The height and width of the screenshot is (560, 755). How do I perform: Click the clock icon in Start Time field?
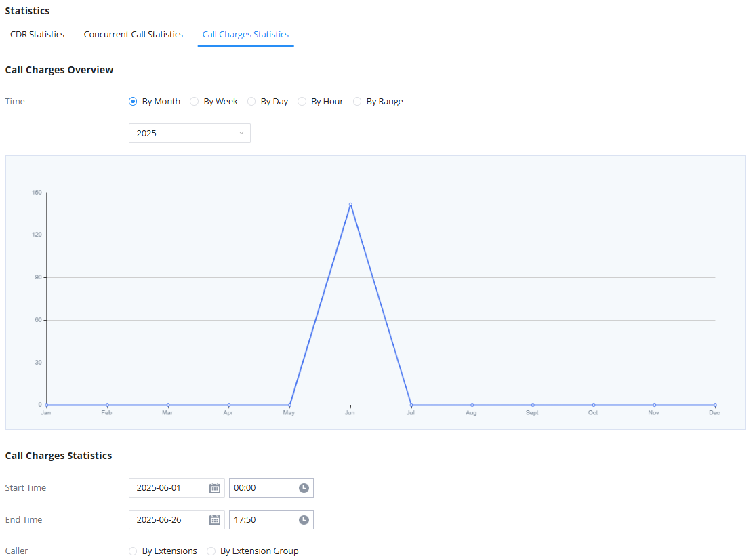[304, 487]
